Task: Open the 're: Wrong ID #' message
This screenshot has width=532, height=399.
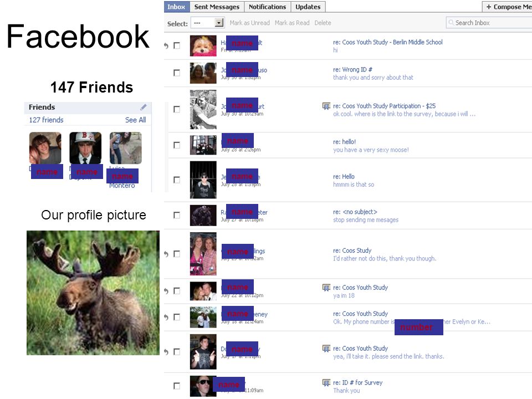Action: pyautogui.click(x=352, y=70)
